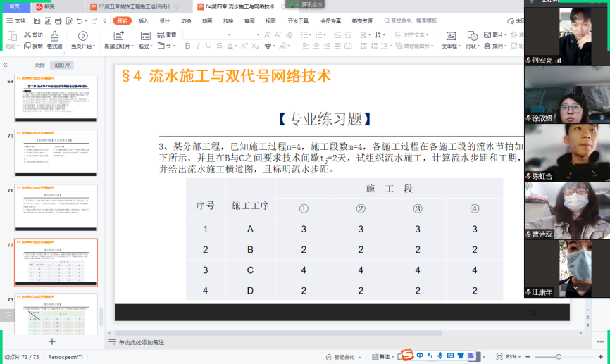
Task: Open the 版式 (Layout) dropdown
Action: pos(146,46)
